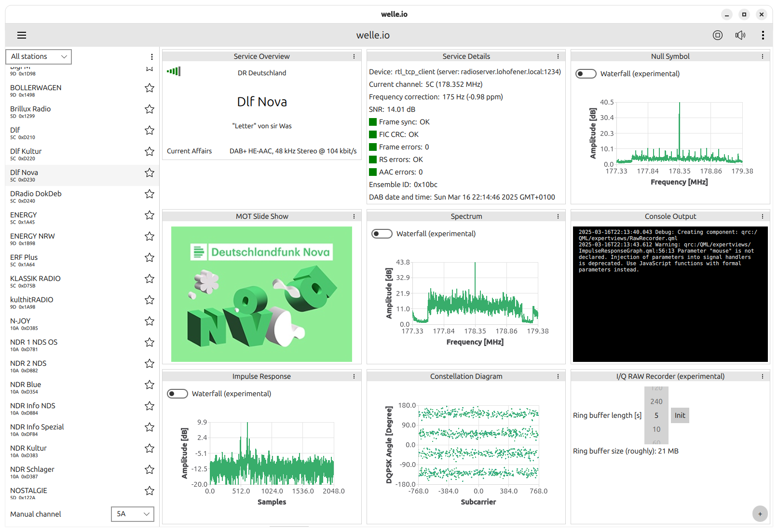Favorite NDR 2 NDS via star
Viewport: 778px width, 532px height.
[150, 364]
